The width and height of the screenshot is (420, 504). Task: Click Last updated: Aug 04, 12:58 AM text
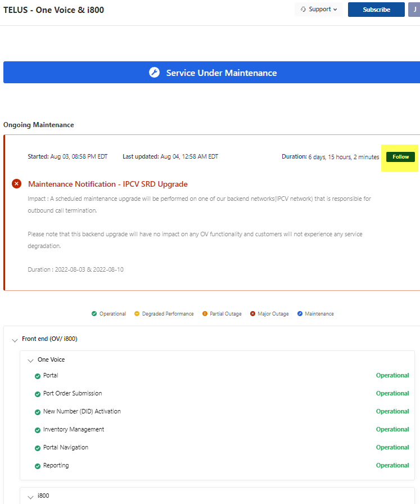click(x=170, y=156)
